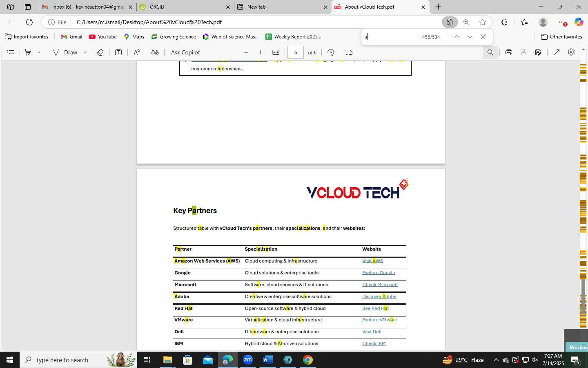Image resolution: width=588 pixels, height=368 pixels.
Task: Click Import favorites
Action: coord(27,37)
